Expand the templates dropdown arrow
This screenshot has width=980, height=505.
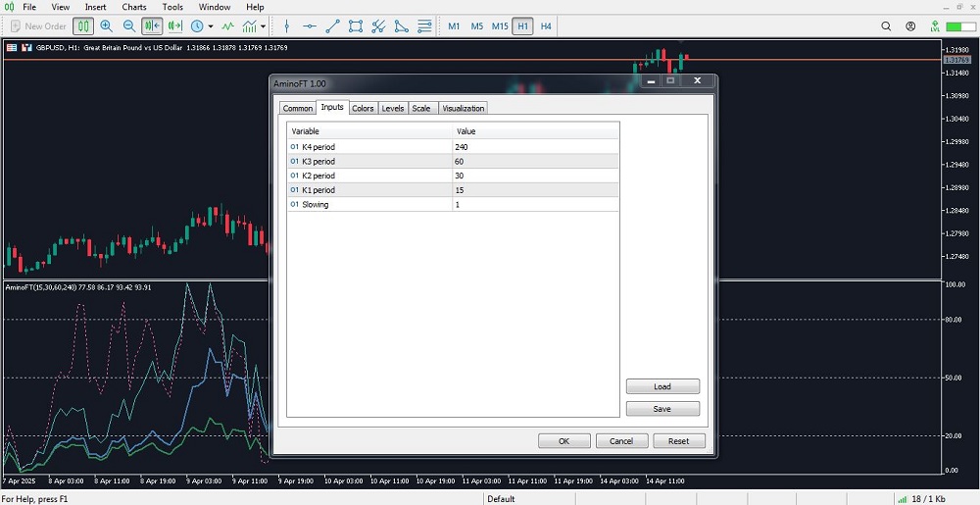263,26
